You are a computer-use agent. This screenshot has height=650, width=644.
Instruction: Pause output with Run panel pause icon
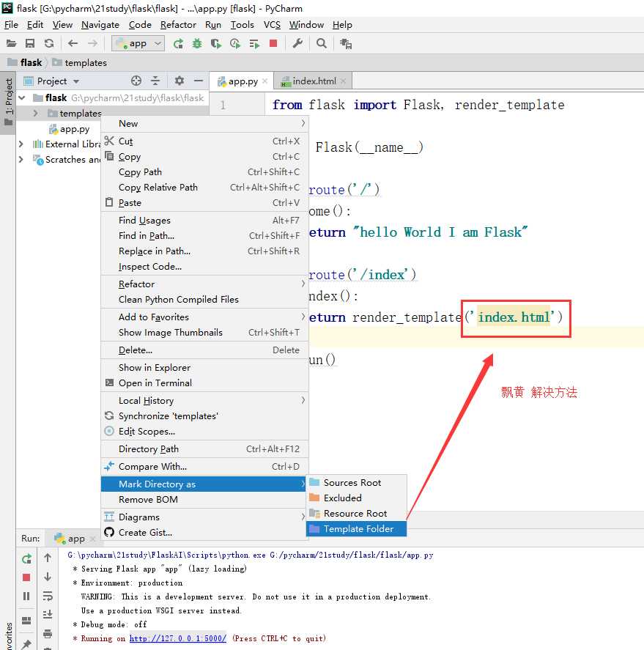click(26, 596)
